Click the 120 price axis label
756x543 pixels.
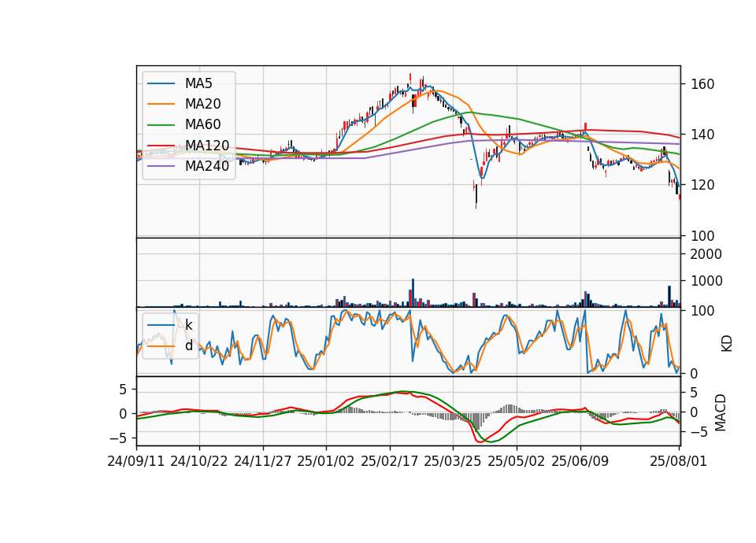[702, 185]
